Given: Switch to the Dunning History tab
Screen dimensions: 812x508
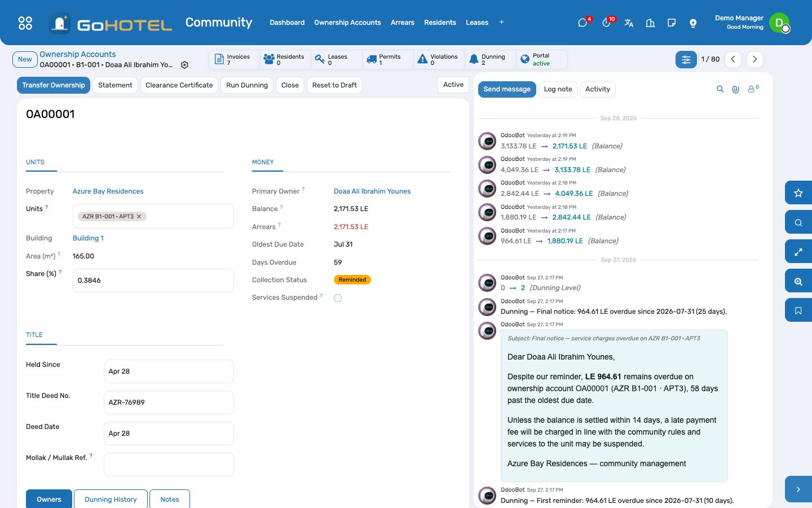Looking at the screenshot, I should pyautogui.click(x=111, y=499).
